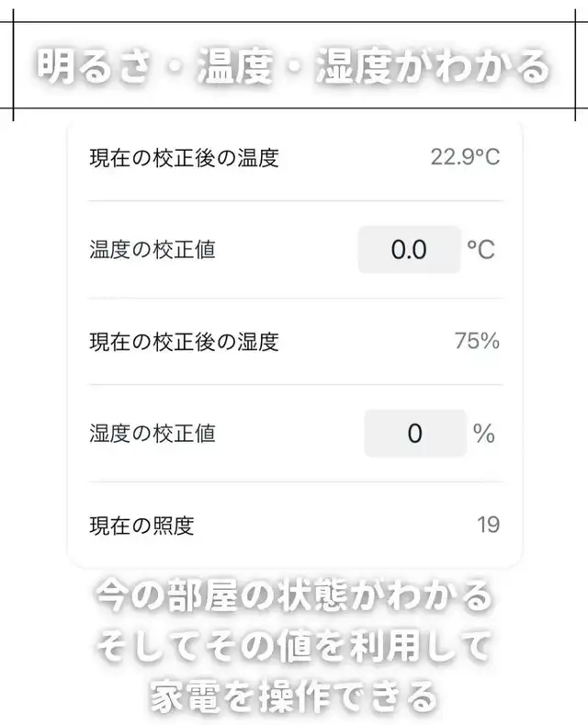588x725 pixels.
Task: Click the temperature calibration value input field
Action: pyautogui.click(x=409, y=250)
